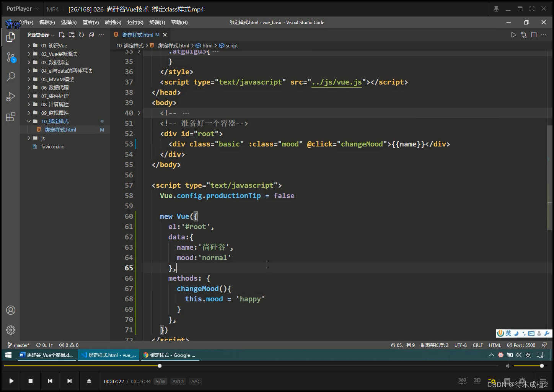Click the wrench icon on the IME toolbar

[547, 333]
